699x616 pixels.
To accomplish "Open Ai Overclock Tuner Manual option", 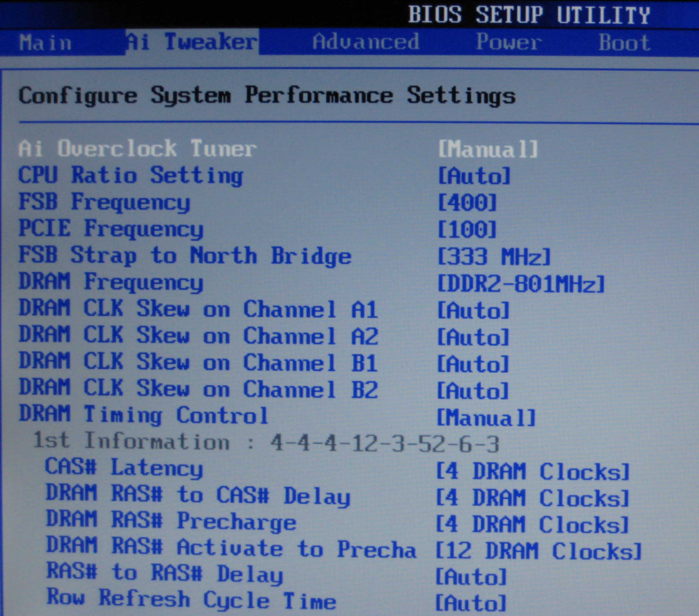I will point(488,149).
